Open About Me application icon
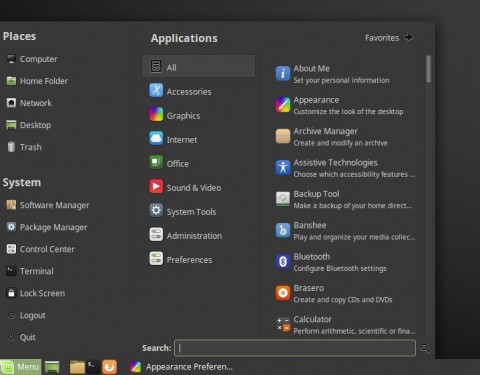This screenshot has height=375, width=480. pyautogui.click(x=283, y=73)
